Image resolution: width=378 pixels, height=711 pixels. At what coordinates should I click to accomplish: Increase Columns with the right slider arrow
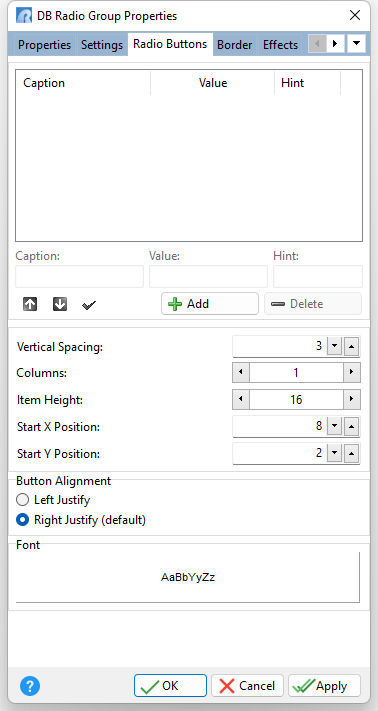pos(352,373)
